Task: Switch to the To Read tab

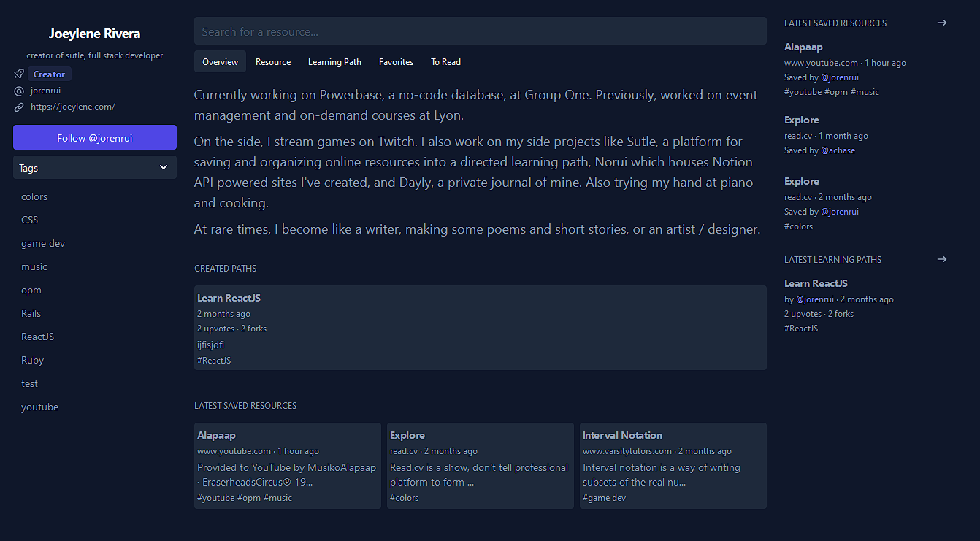Action: (x=445, y=62)
